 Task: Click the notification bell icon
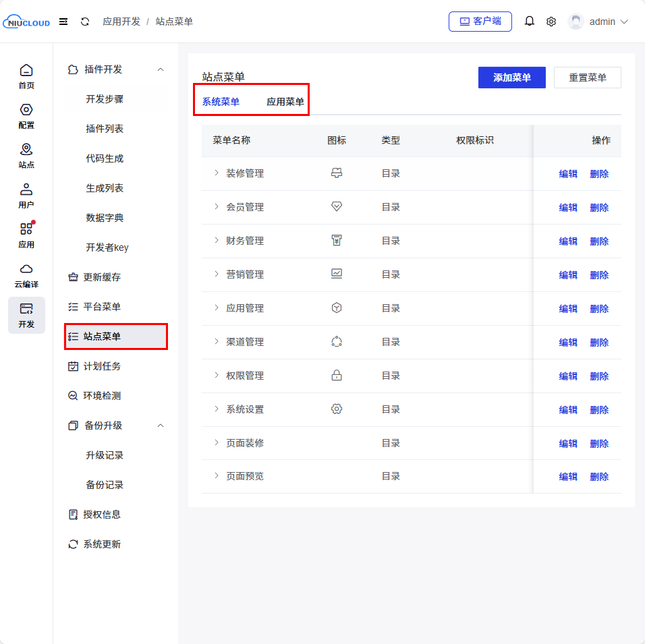click(530, 22)
